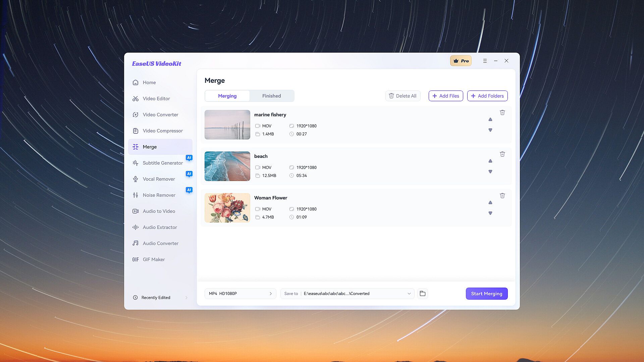Move Woman Flower clip up
This screenshot has width=644, height=362.
tap(490, 203)
